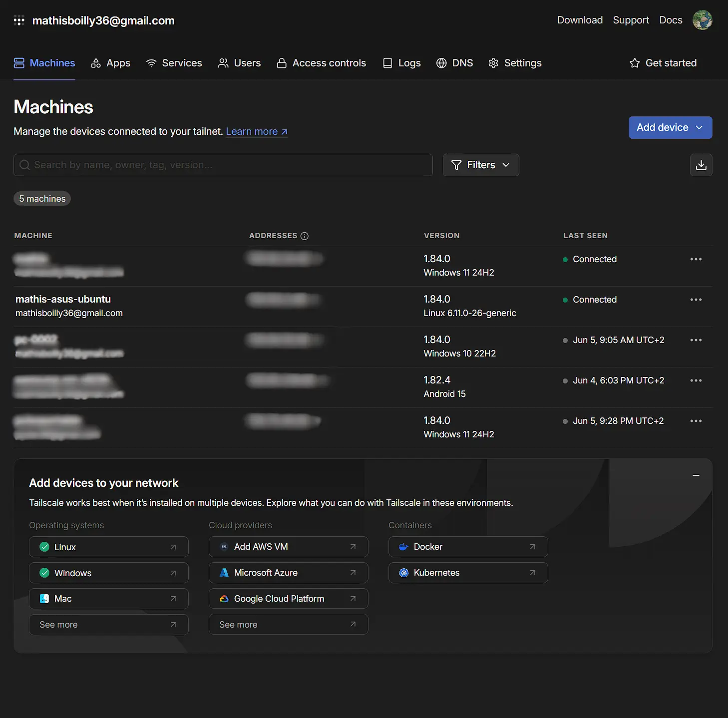Open Get started guide
The width and height of the screenshot is (728, 718).
(663, 63)
